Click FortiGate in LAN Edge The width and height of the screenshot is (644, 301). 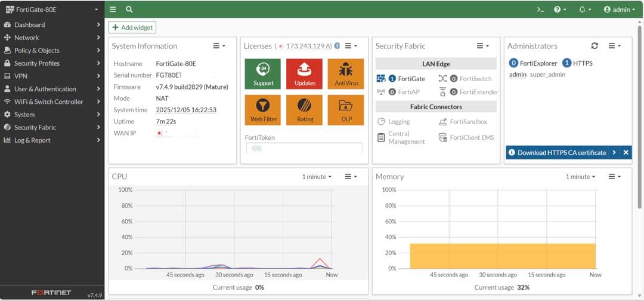coord(401,79)
